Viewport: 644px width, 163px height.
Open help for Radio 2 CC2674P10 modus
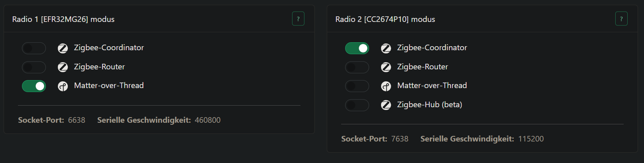pos(621,19)
